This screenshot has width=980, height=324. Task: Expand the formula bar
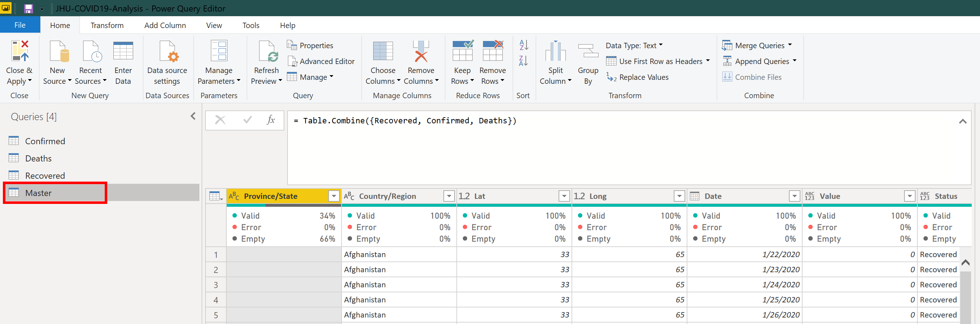[963, 121]
